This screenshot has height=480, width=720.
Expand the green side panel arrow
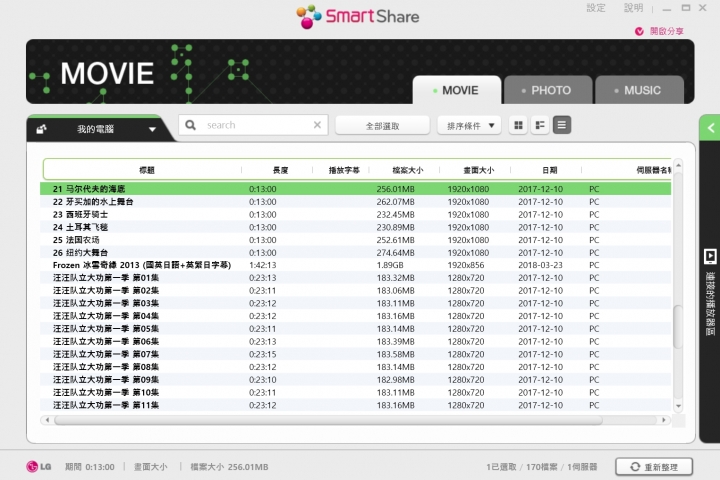pos(710,128)
